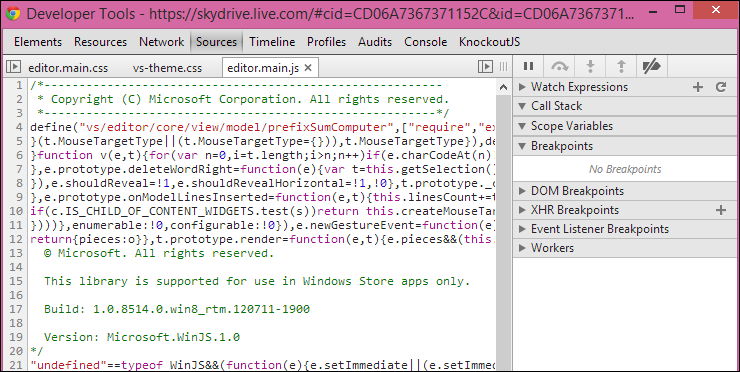The width and height of the screenshot is (740, 372).
Task: Refresh watch expressions
Action: [721, 87]
